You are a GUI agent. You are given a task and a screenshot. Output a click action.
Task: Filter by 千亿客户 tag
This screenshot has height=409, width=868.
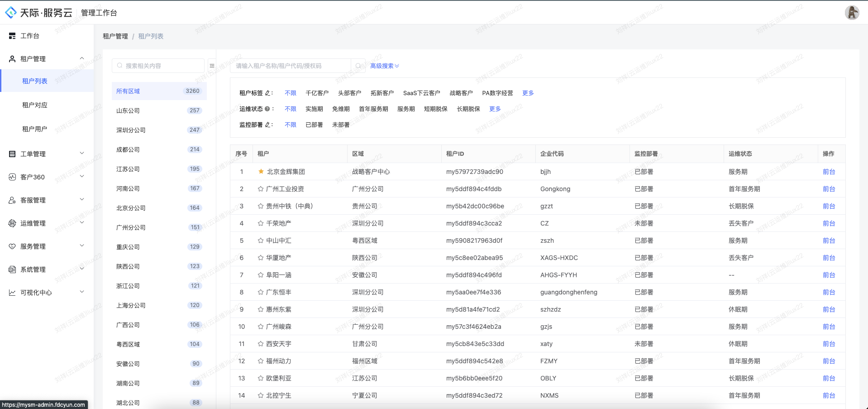(317, 93)
